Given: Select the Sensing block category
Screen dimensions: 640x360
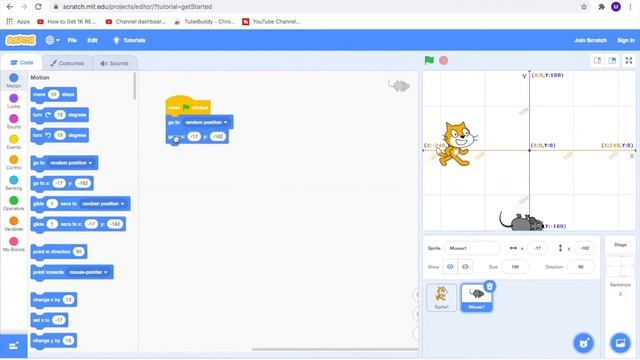Looking at the screenshot, I should click(x=13, y=182).
